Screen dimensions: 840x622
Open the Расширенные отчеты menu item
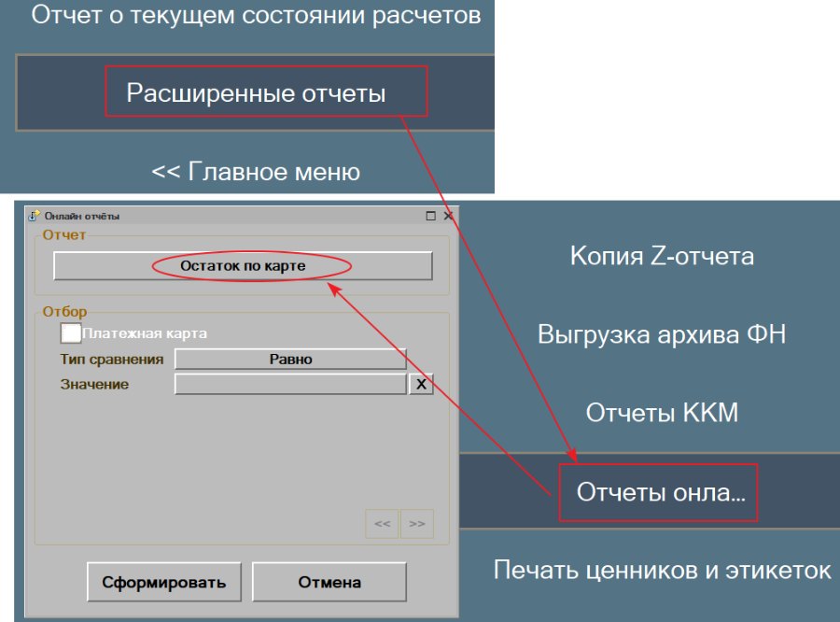(256, 92)
